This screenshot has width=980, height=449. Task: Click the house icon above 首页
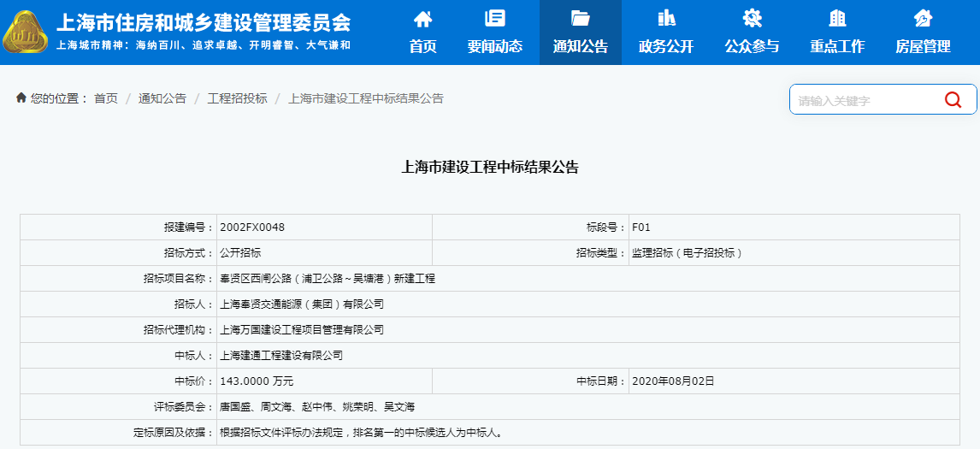tap(422, 18)
